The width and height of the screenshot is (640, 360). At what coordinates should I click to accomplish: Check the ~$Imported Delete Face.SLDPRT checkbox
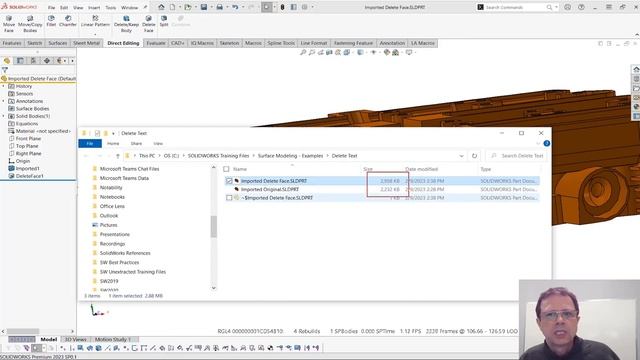[x=229, y=198]
